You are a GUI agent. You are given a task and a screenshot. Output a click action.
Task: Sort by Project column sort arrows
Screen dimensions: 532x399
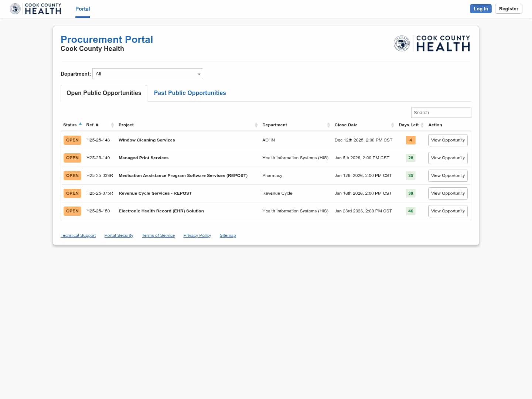[256, 125]
